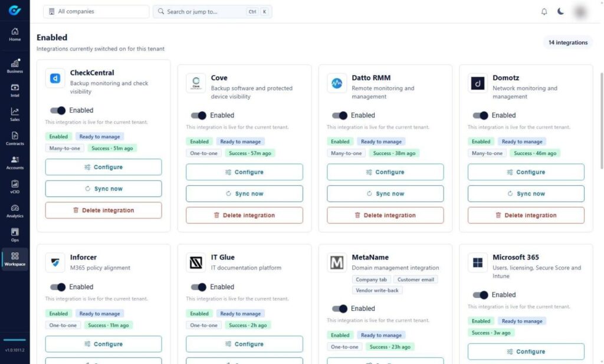Click the Domotz logo icon
The height and width of the screenshot is (364, 604).
pyautogui.click(x=478, y=83)
